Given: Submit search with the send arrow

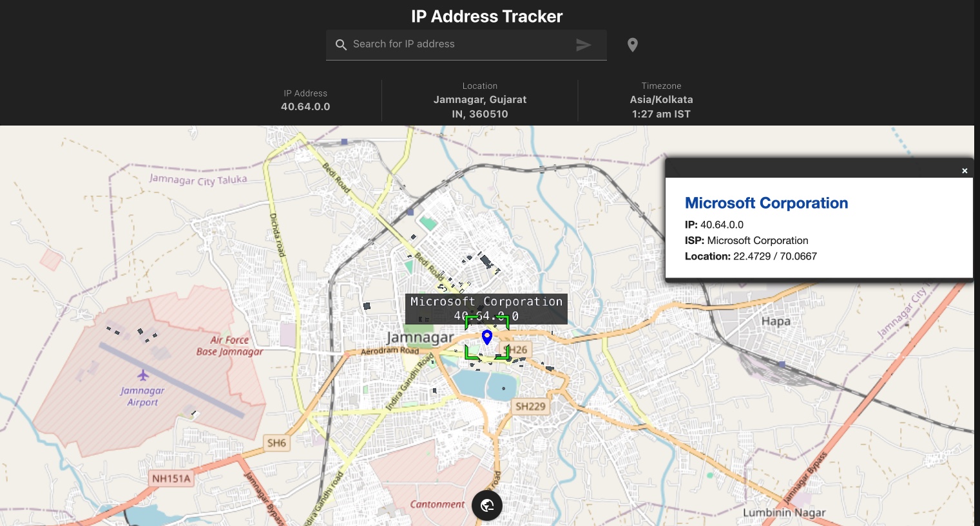Looking at the screenshot, I should pyautogui.click(x=583, y=44).
